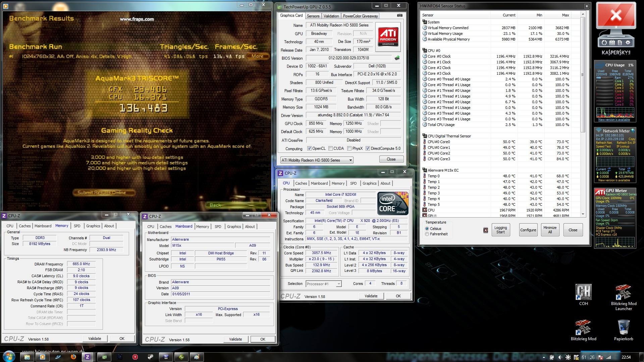Click Validate in CPU-Z Memory window
The image size is (644, 362).
[x=95, y=339]
